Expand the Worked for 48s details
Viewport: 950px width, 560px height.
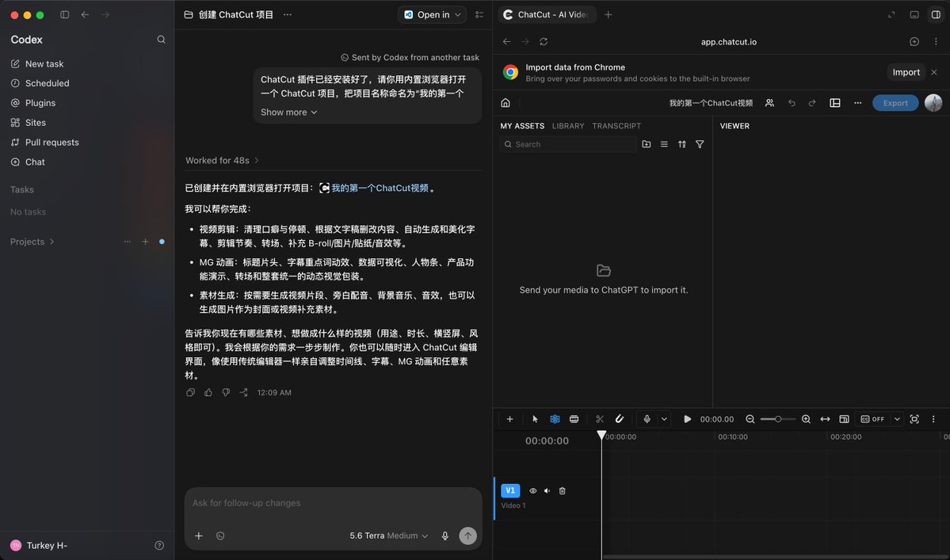pyautogui.click(x=222, y=161)
